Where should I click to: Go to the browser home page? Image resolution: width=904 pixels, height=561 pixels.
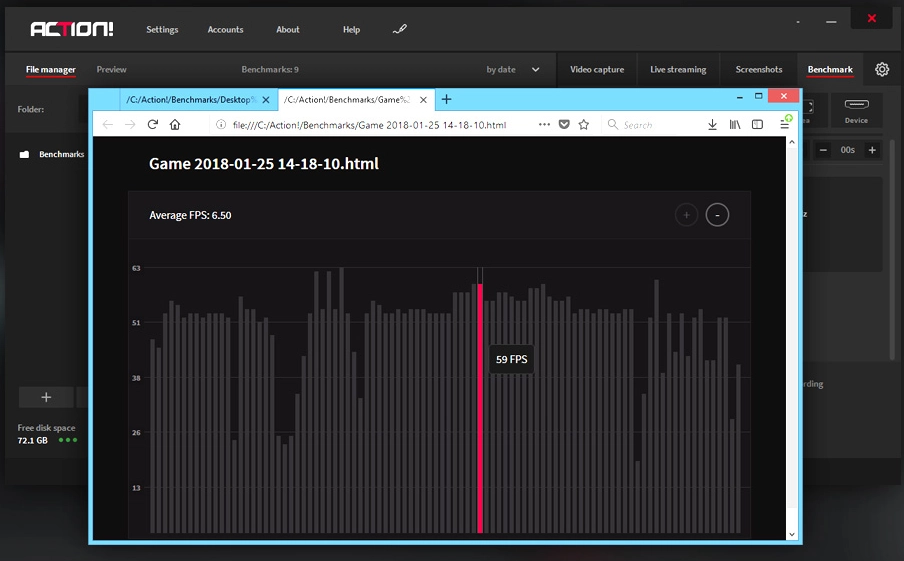[x=175, y=124]
